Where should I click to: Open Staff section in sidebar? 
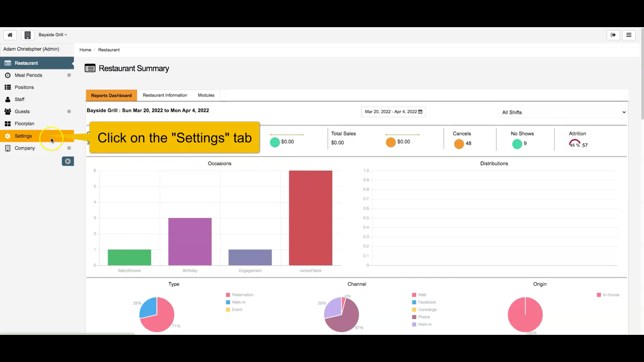coord(19,100)
